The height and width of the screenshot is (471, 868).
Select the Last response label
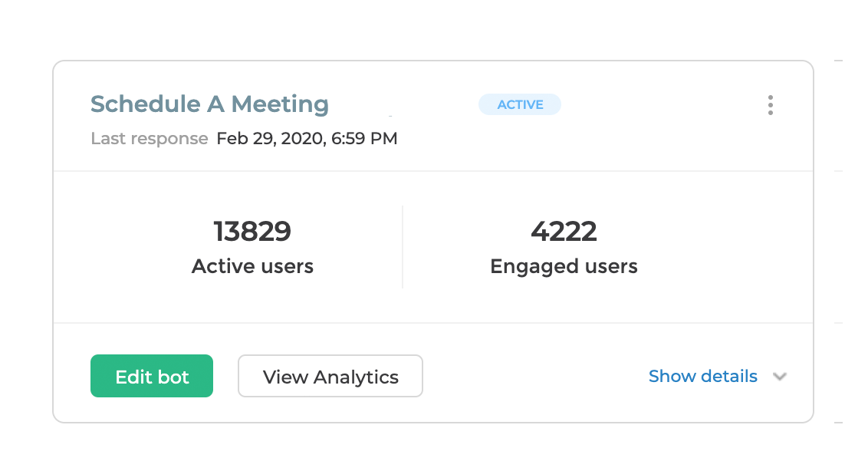150,139
